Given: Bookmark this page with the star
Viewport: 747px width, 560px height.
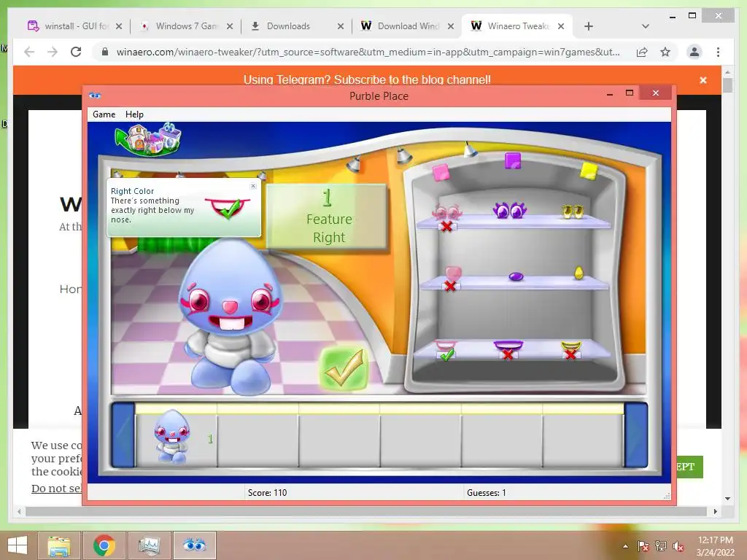Looking at the screenshot, I should pyautogui.click(x=665, y=52).
